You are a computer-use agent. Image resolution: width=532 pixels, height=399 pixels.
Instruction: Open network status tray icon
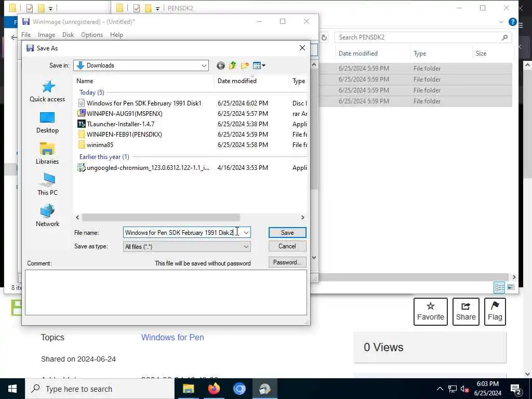[x=453, y=389]
